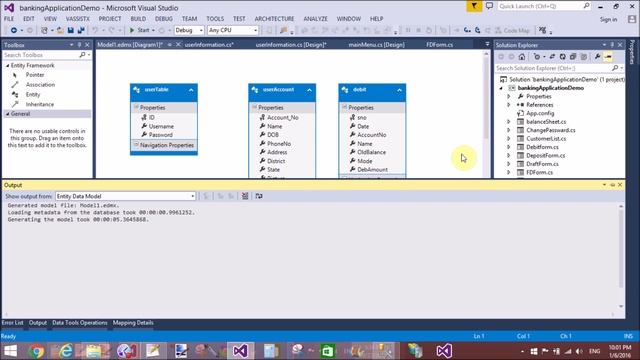Switch to the mainMenu.cs [Design] tab
The width and height of the screenshot is (640, 360).
click(x=376, y=45)
